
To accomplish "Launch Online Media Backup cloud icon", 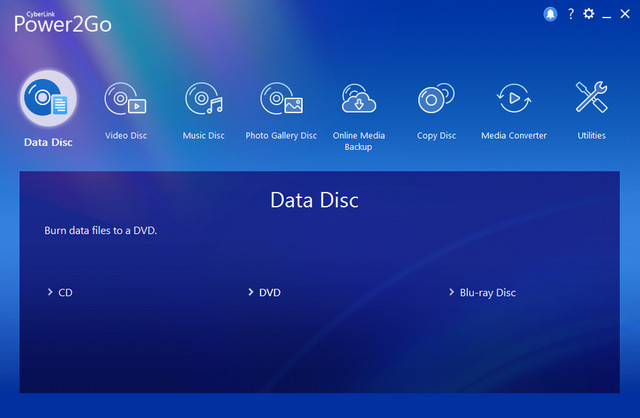I will tap(359, 98).
